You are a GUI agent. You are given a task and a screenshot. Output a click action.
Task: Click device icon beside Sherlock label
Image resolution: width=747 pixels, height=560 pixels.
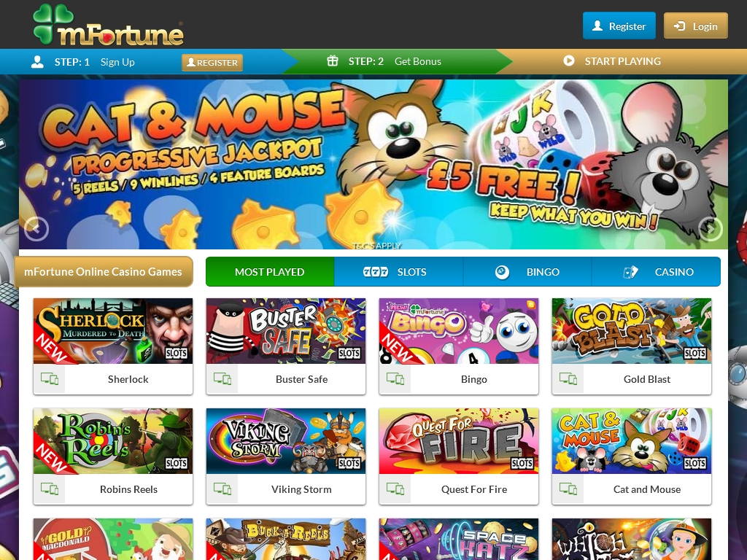click(50, 379)
